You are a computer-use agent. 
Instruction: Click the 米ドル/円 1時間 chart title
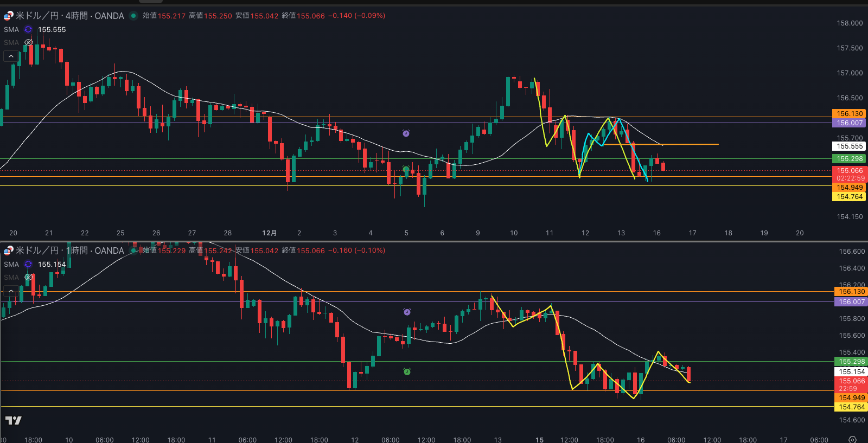pos(69,251)
